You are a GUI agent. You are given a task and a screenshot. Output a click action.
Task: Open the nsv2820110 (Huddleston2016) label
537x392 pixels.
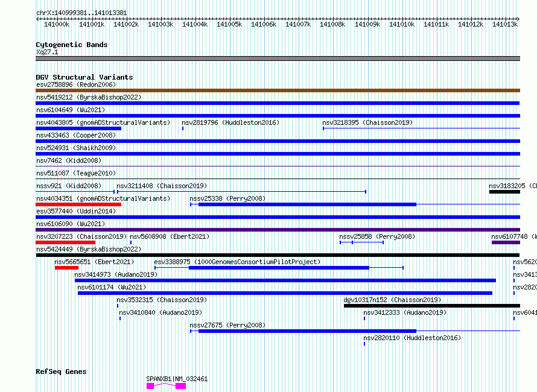coord(412,338)
